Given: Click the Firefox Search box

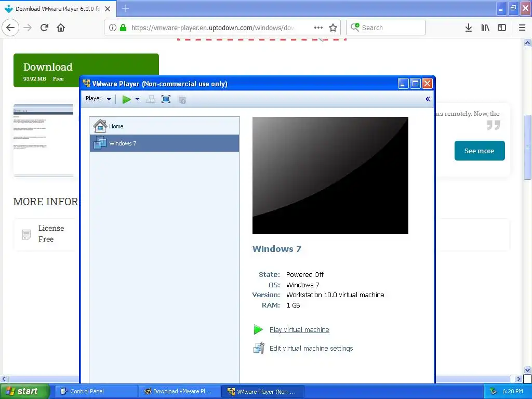Looking at the screenshot, I should [386, 28].
